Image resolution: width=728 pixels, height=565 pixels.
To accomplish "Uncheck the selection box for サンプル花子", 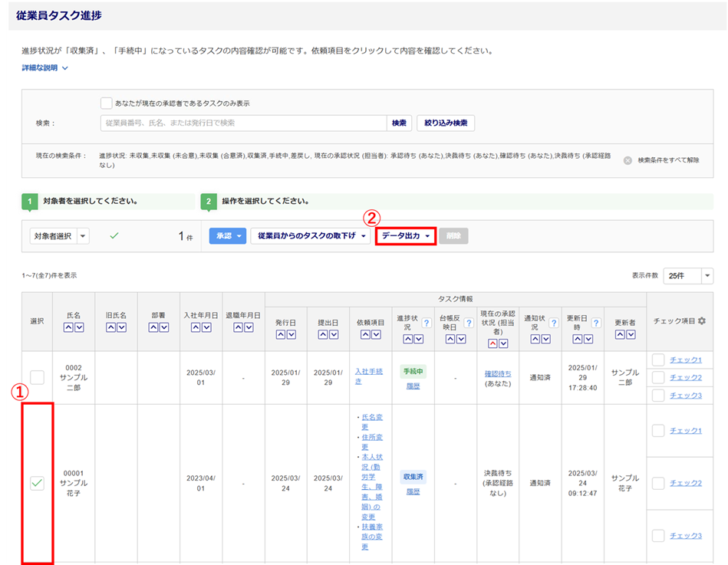I will coord(37,483).
